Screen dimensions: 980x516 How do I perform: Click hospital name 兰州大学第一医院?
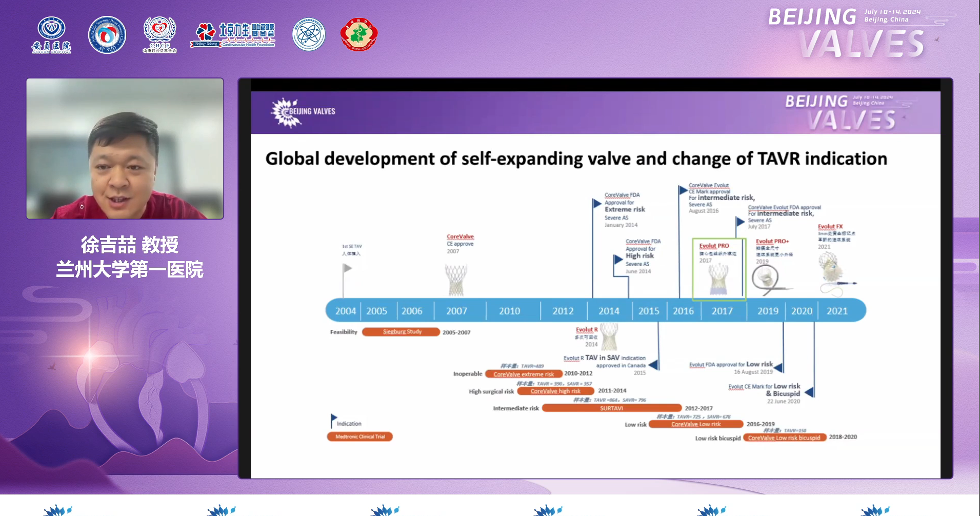point(130,269)
